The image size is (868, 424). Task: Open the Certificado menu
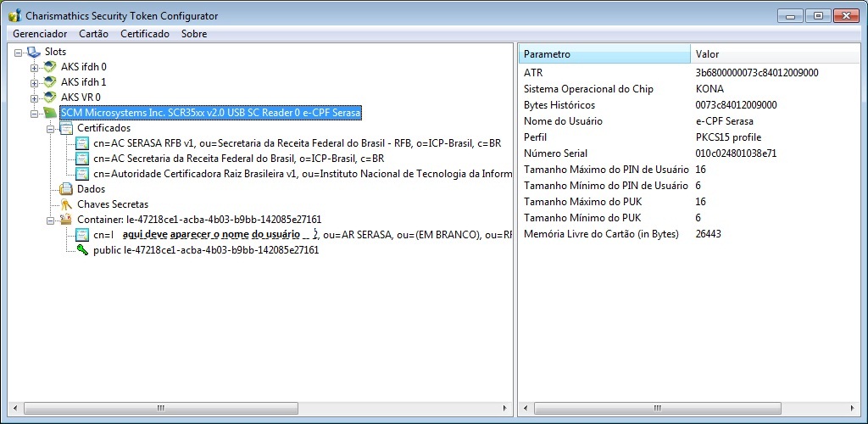pyautogui.click(x=145, y=34)
